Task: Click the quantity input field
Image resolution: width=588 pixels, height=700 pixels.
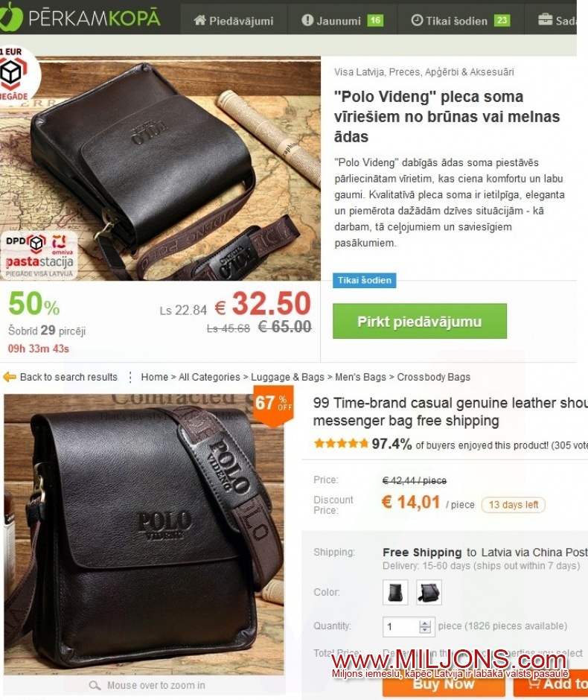Action: 401,626
